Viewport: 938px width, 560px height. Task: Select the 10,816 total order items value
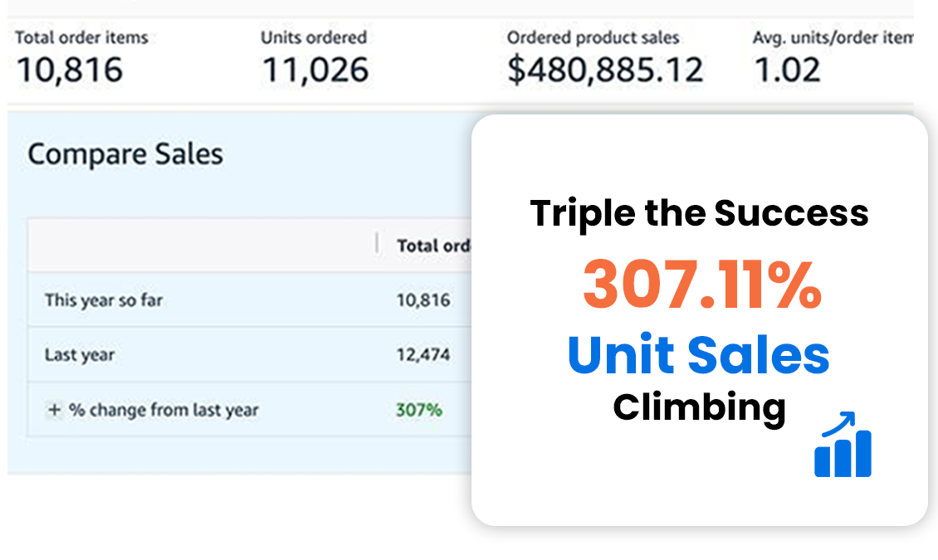[69, 70]
